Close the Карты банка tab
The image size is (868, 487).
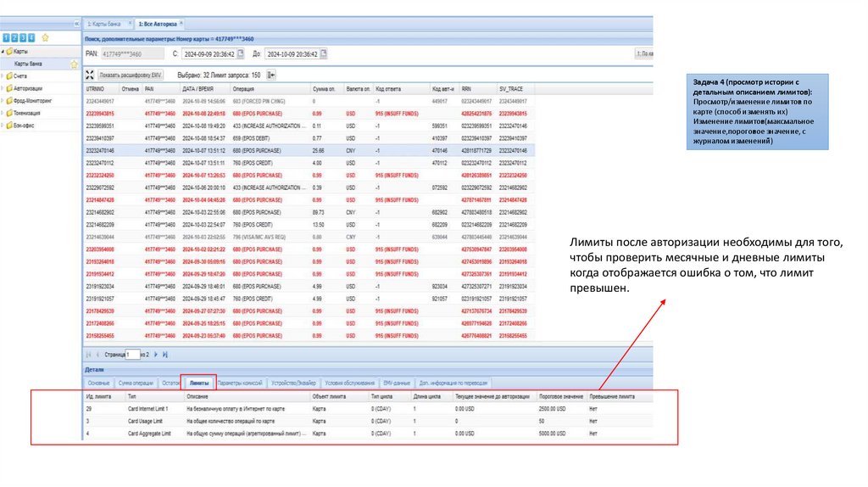point(130,24)
